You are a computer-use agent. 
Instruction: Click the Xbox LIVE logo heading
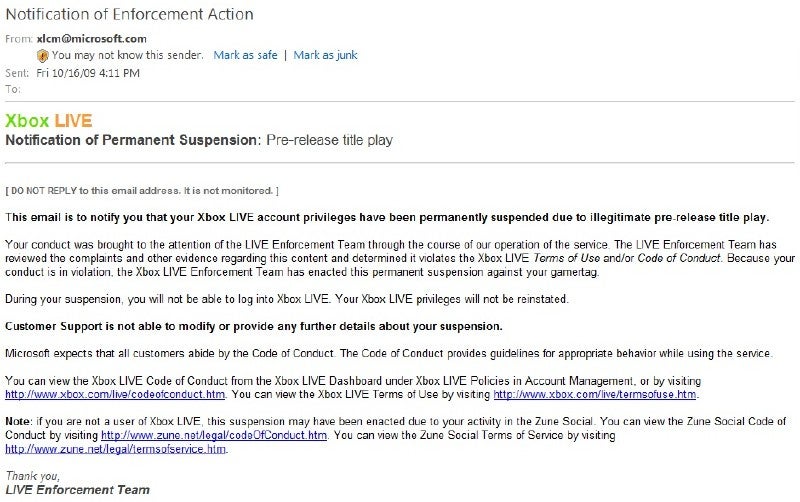point(49,121)
